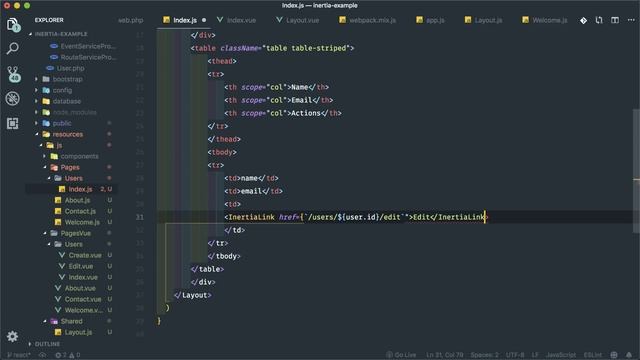Image resolution: width=640 pixels, height=360 pixels.
Task: Click the UTF-8 encoding indicator
Action: coord(515,355)
